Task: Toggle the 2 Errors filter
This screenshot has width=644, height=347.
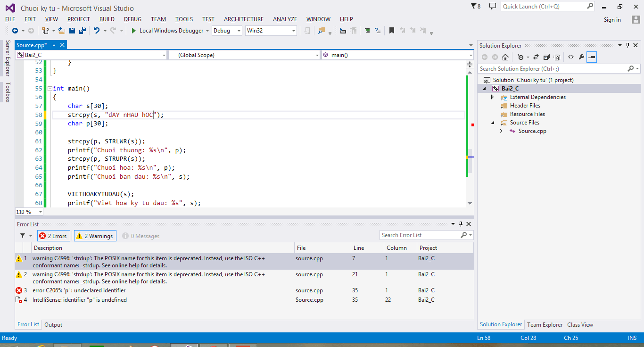Action: 53,236
